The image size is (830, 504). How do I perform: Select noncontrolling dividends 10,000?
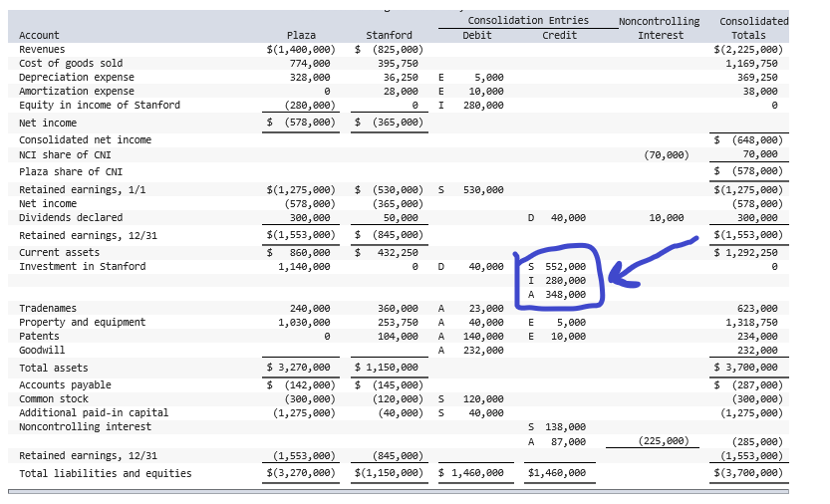point(667,217)
